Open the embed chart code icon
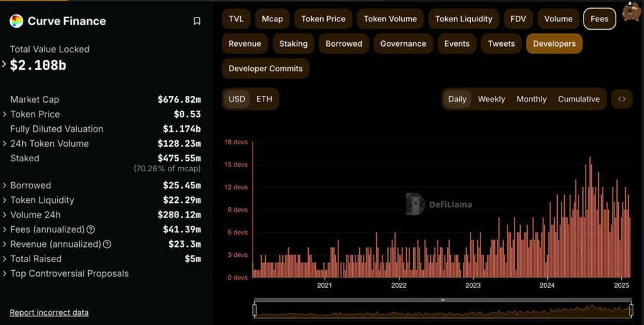 pyautogui.click(x=621, y=99)
